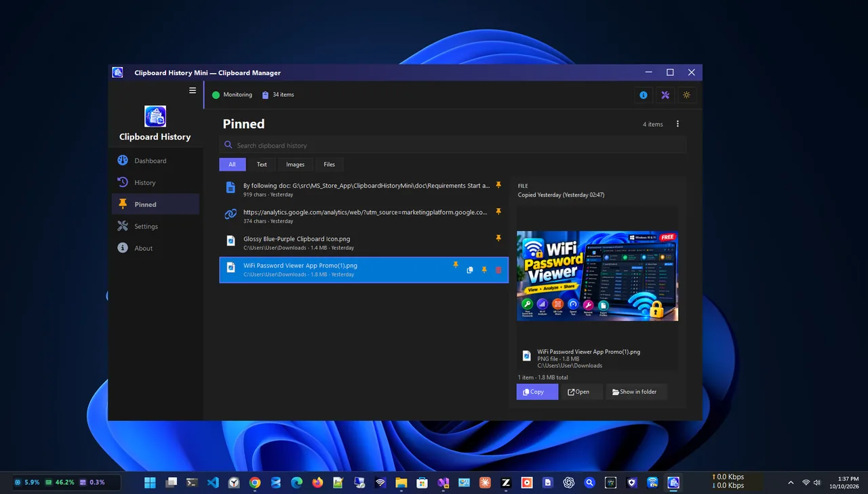Select the All filter tab

coord(232,164)
